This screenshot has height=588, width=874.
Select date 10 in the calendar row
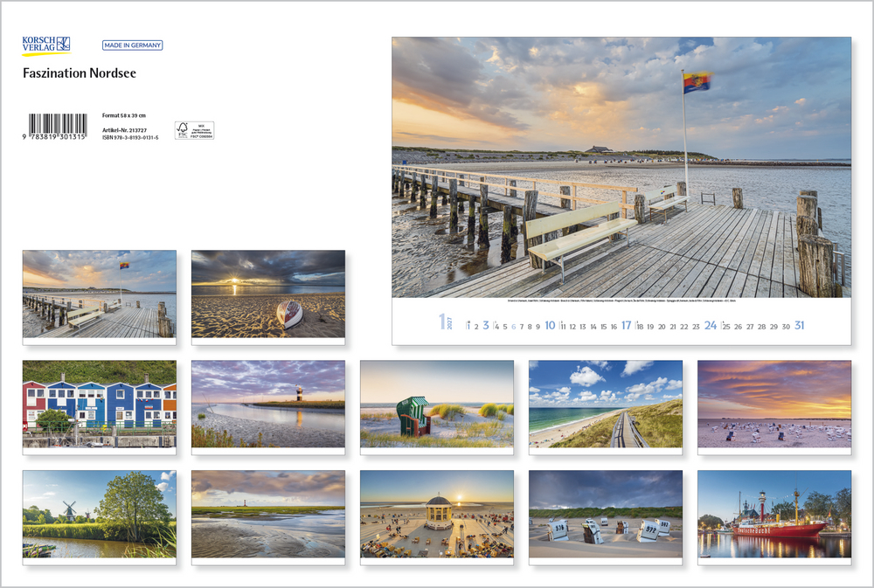[550, 326]
